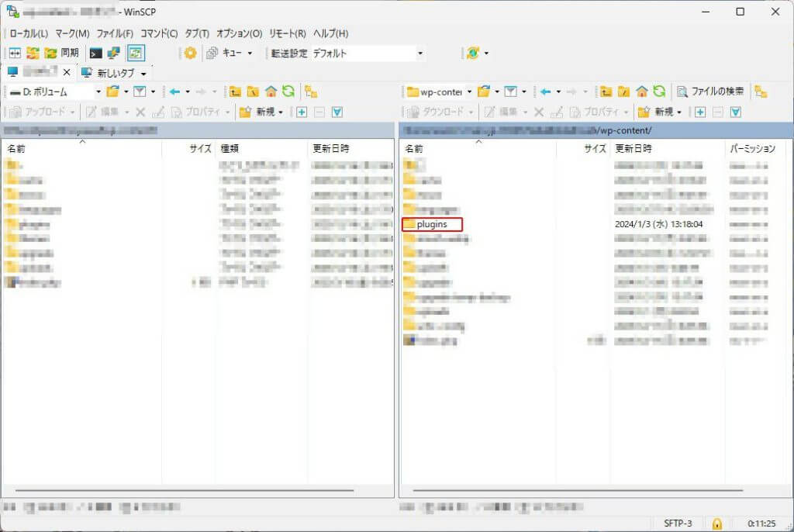Go to parent directory in remote panel

606,92
